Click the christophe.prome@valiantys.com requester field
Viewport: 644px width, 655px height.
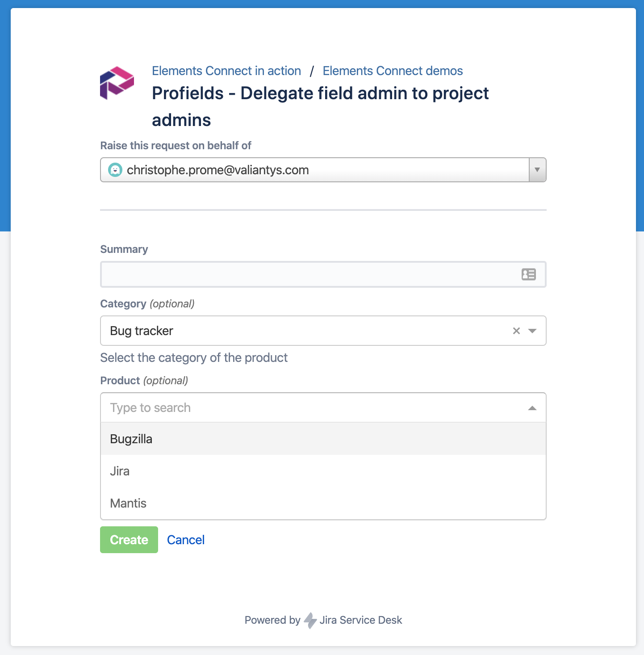(313, 170)
